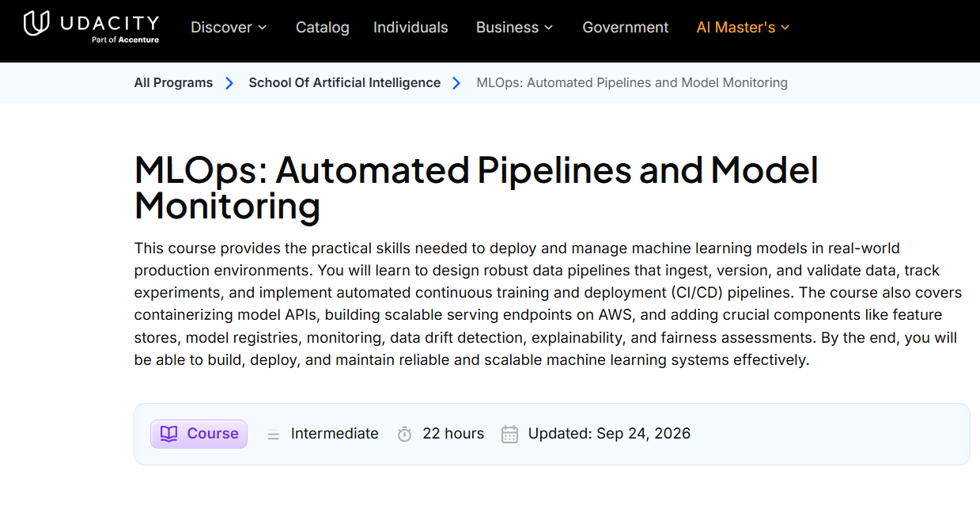The width and height of the screenshot is (980, 505).
Task: Click the chevron after School Of Artificial Intelligence
Action: coord(456,83)
